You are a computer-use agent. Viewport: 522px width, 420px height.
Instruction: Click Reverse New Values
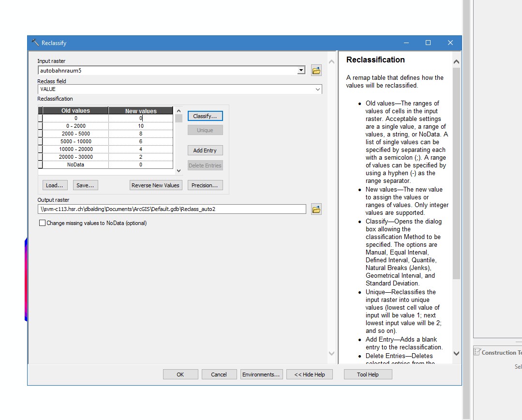156,185
